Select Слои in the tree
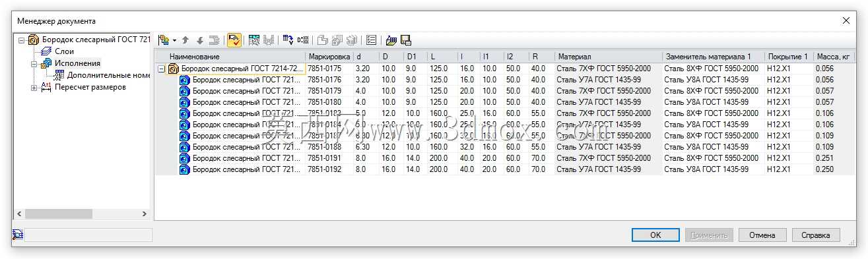Screen dimensions: 868x259 64,51
